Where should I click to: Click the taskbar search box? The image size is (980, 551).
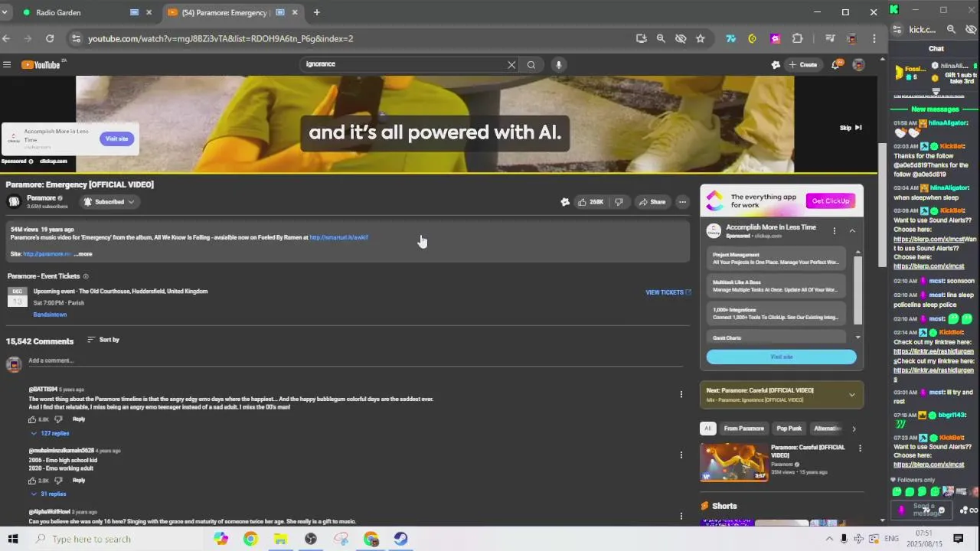[119, 539]
